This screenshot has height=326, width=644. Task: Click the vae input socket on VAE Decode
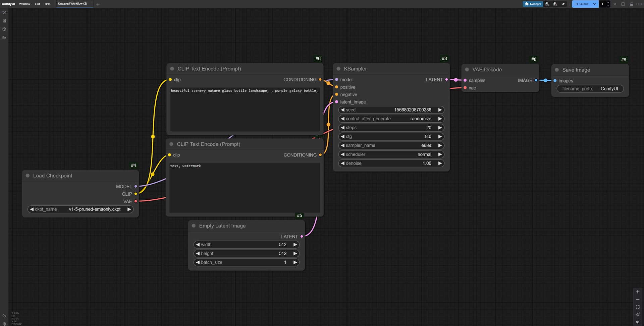[465, 88]
